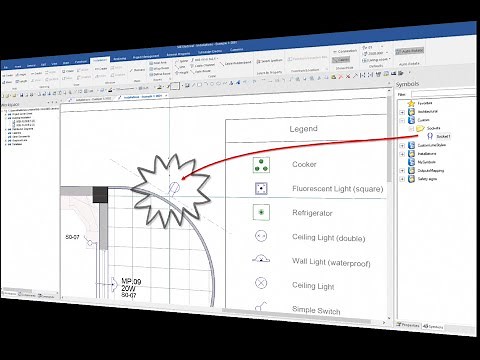
Task: Toggle the Auto Rotate option
Action: (410, 51)
